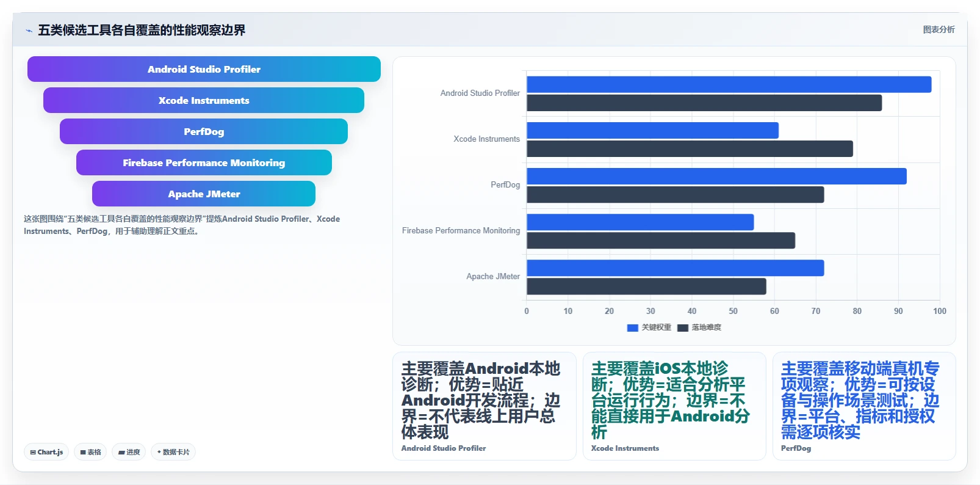Click the Apache JMeter chart axis label
The width and height of the screenshot is (980, 485).
coord(493,277)
